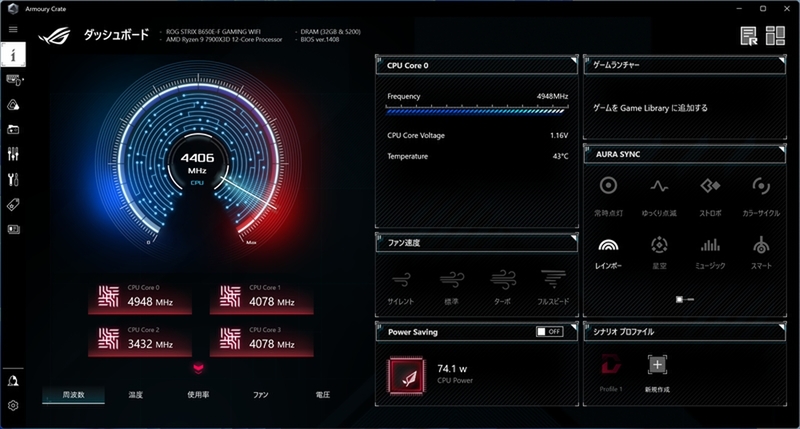This screenshot has height=429, width=800.
Task: Expand more CPU cores with red chevron
Action: point(198,368)
